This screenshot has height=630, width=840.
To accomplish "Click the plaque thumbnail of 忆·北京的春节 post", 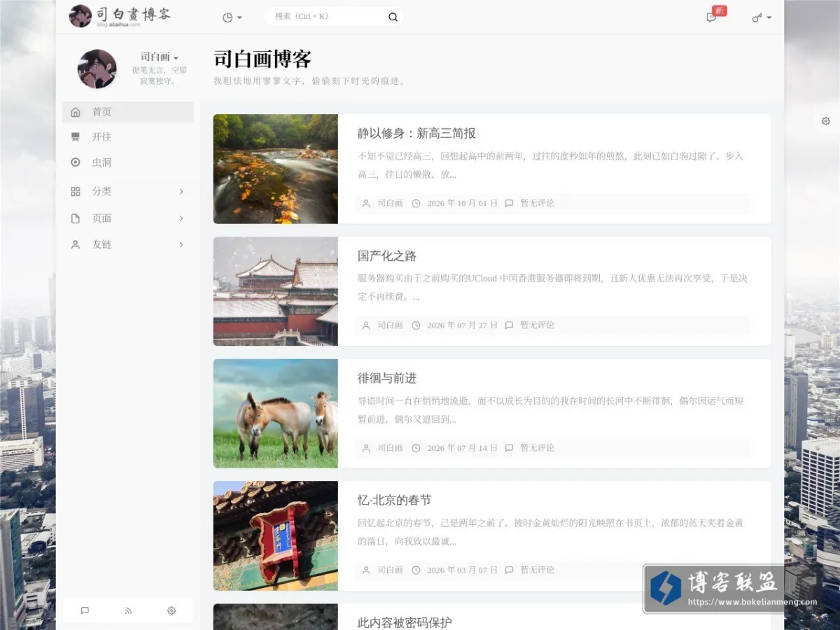I will coord(276,535).
